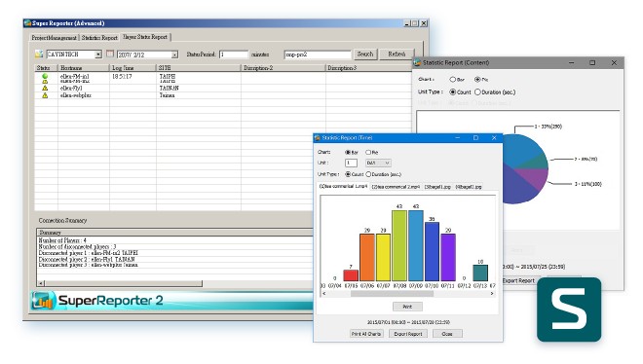This screenshot has width=643, height=364.
Task: Click the Status column header
Action: click(46, 68)
